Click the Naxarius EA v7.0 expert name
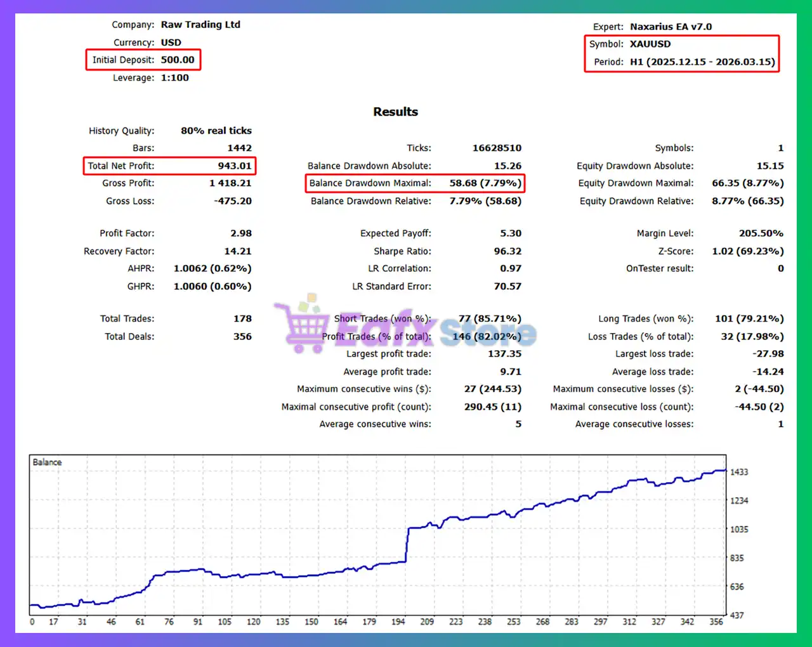Viewport: 812px width, 647px height. point(671,27)
